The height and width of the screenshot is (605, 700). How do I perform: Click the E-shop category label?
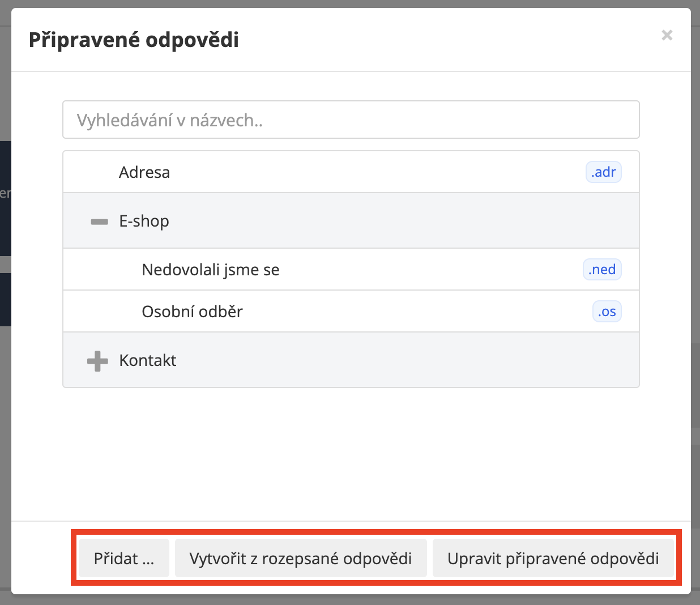(x=144, y=221)
